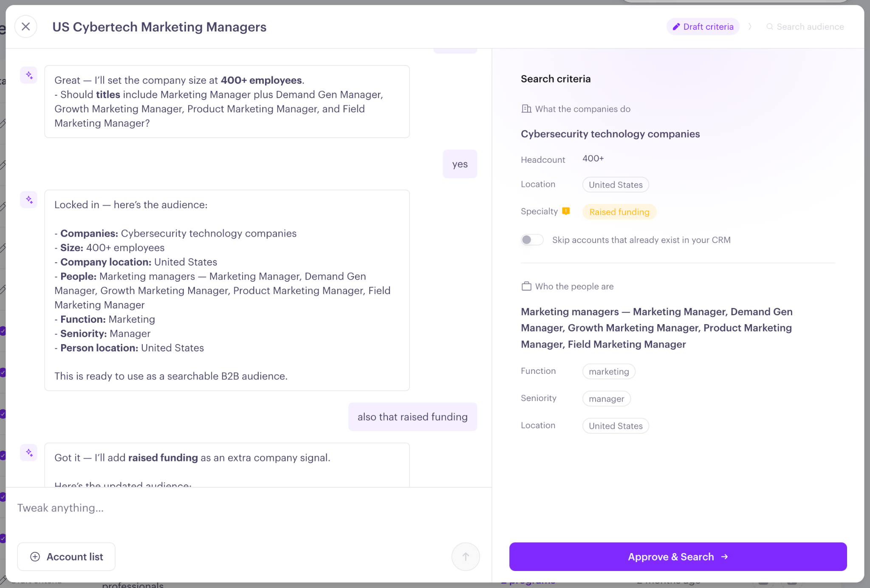The width and height of the screenshot is (870, 588).
Task: Switch to the Draft criteria step
Action: pyautogui.click(x=703, y=27)
